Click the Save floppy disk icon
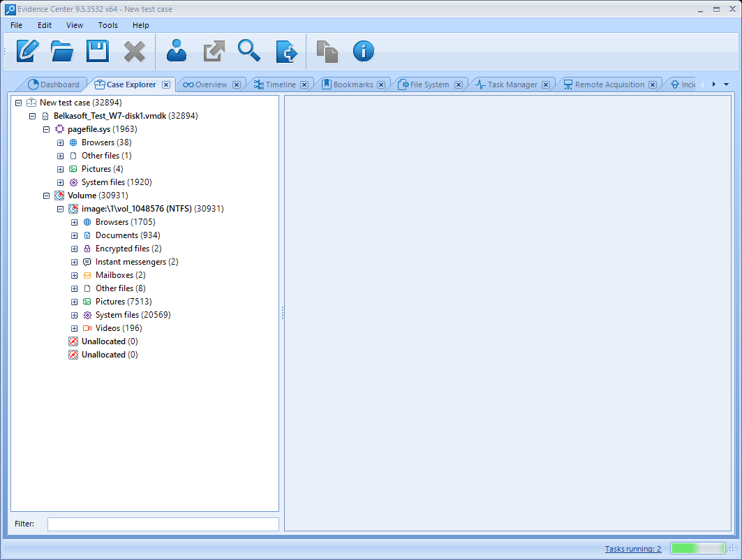The height and width of the screenshot is (560, 742). click(x=98, y=51)
